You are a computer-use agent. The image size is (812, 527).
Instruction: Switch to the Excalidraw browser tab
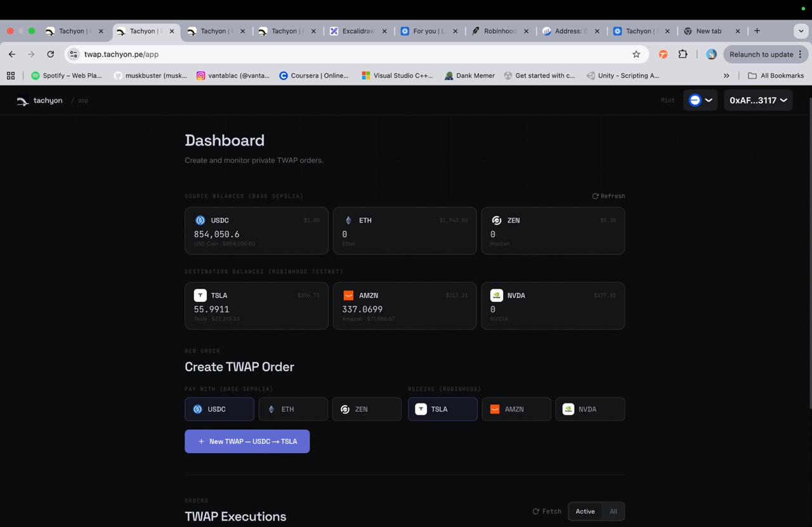(358, 31)
